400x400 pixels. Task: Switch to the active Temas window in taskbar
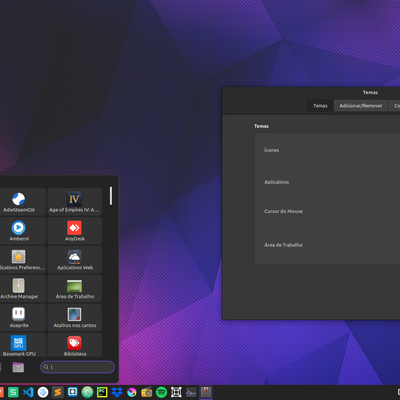pyautogui.click(x=206, y=392)
